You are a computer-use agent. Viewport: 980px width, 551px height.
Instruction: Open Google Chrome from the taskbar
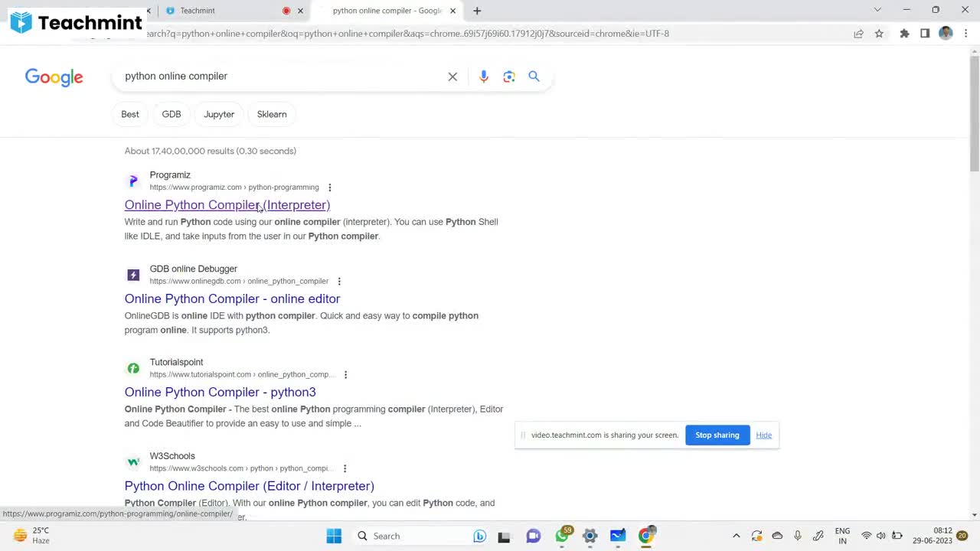647,535
